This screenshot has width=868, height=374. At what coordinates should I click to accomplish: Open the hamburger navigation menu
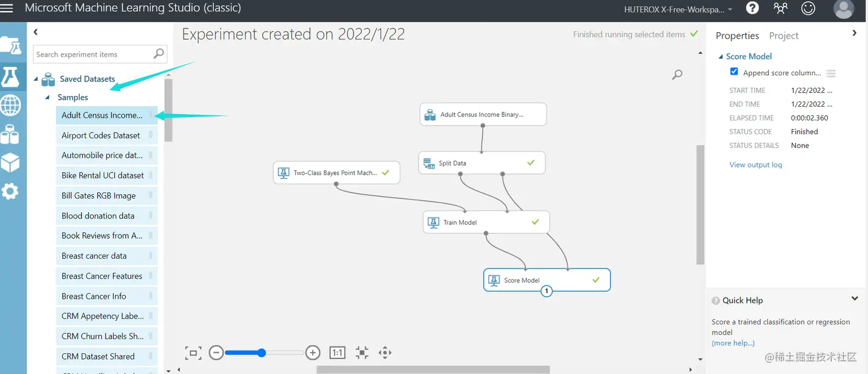pos(7,9)
